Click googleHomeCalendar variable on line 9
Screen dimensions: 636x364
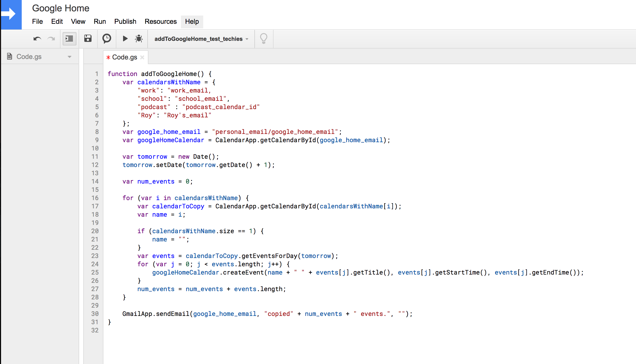tap(171, 140)
